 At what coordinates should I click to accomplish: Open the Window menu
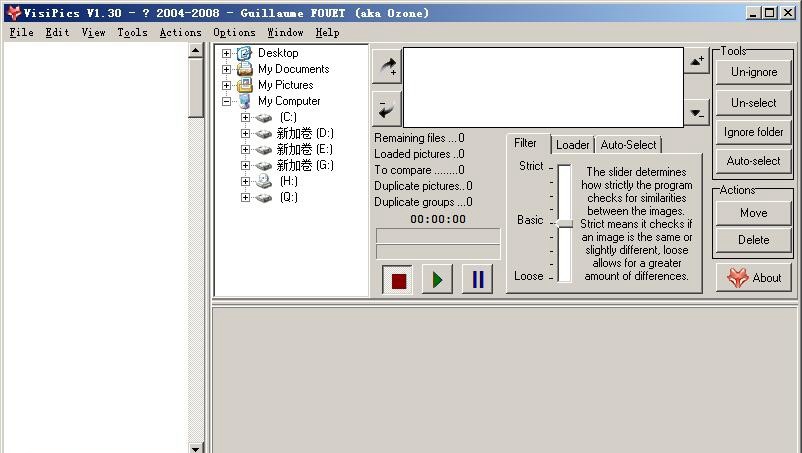pos(285,32)
